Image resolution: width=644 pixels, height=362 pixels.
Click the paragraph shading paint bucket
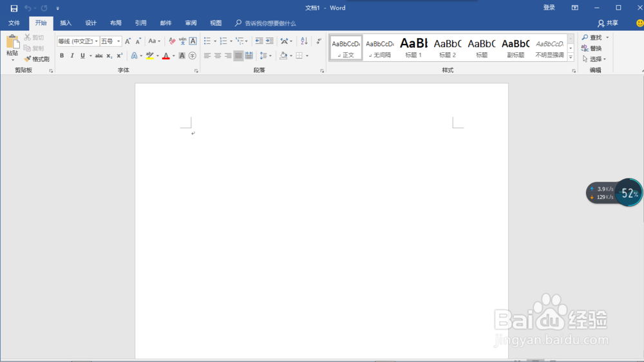[x=283, y=55]
